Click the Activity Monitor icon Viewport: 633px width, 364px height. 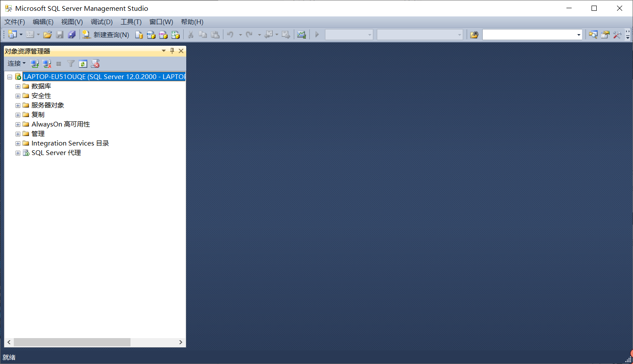[301, 35]
